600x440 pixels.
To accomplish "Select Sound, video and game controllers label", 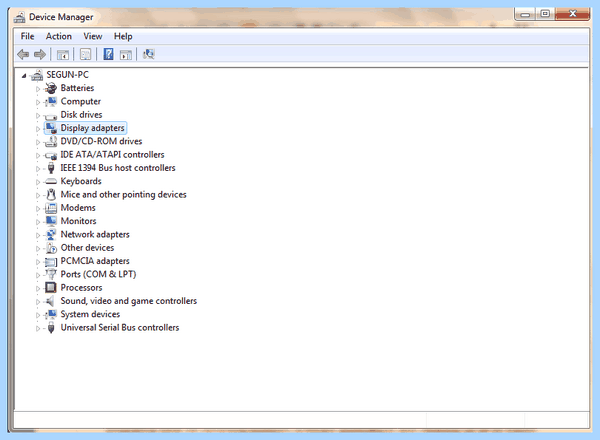I will [129, 301].
